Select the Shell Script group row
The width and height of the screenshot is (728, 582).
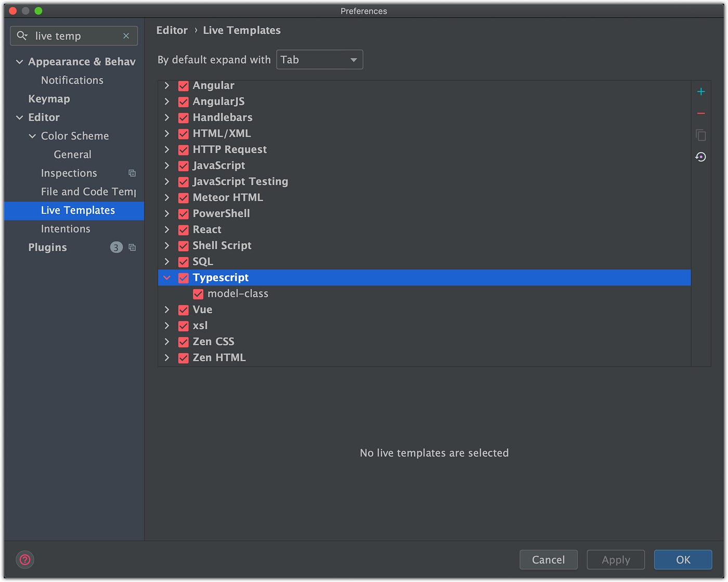[x=424, y=245]
